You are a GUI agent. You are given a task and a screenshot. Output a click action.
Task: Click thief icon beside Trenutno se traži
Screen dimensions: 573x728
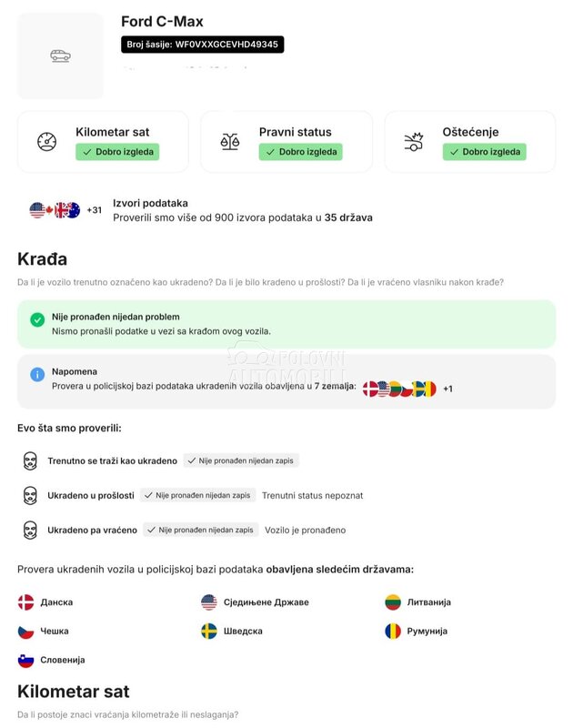(x=30, y=461)
